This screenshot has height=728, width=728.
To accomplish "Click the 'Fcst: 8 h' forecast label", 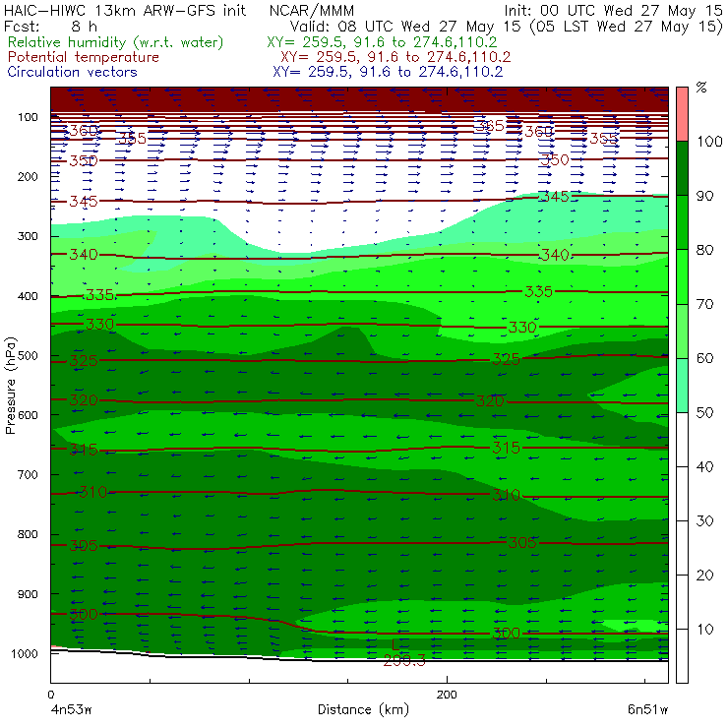I will (50, 26).
